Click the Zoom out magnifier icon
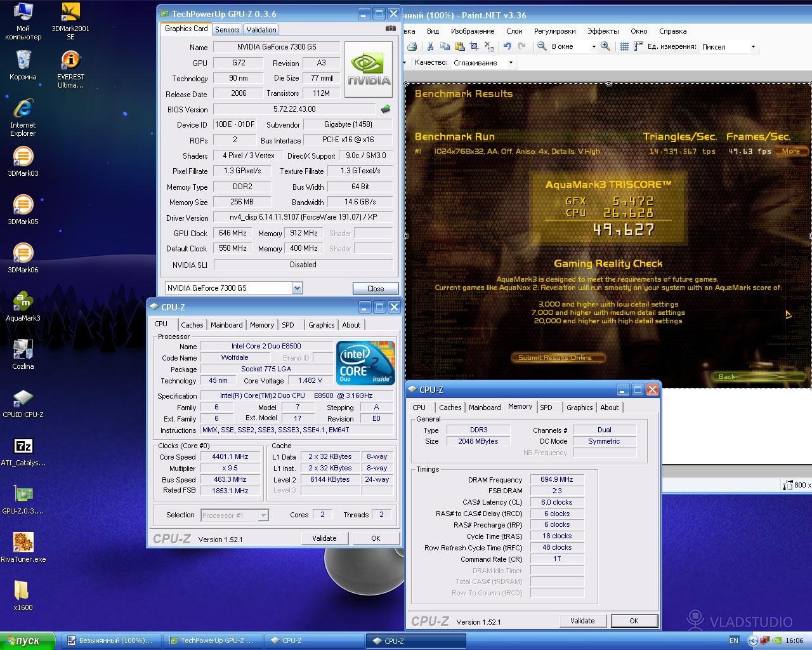This screenshot has width=812, height=650. pos(542,46)
